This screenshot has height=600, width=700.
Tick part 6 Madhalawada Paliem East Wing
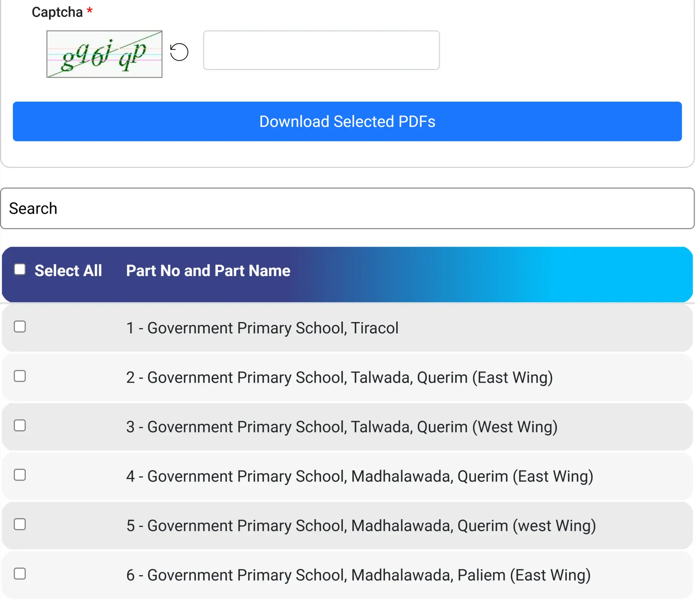click(x=20, y=574)
